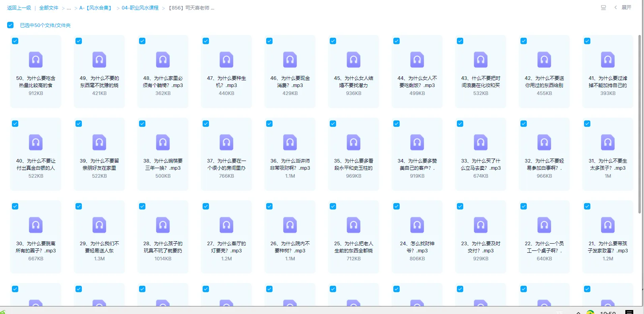Open audio icon for 39、为什么不要留

pos(99,142)
